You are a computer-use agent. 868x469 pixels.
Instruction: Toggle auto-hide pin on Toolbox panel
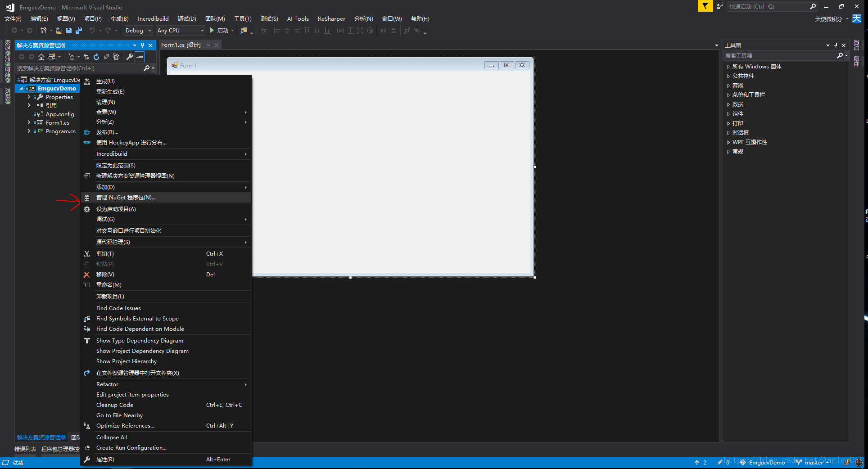(x=836, y=45)
